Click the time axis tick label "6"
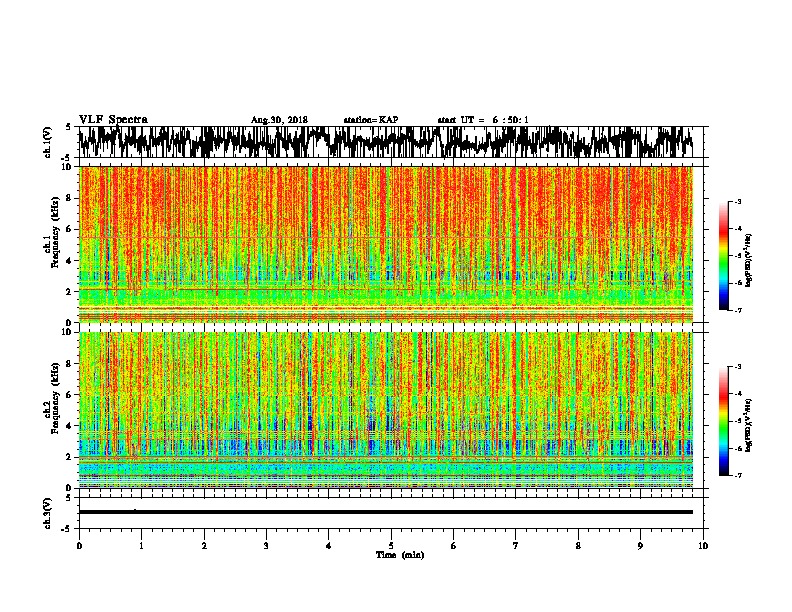The width and height of the screenshot is (792, 612). click(454, 546)
